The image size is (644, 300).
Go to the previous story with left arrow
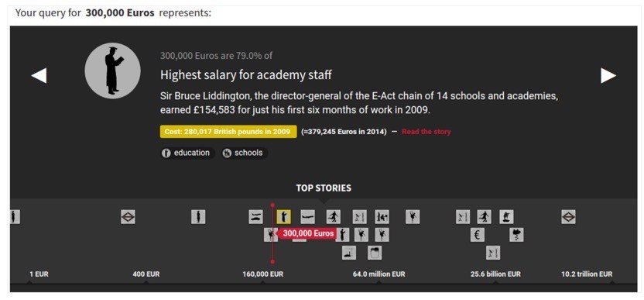[x=39, y=76]
